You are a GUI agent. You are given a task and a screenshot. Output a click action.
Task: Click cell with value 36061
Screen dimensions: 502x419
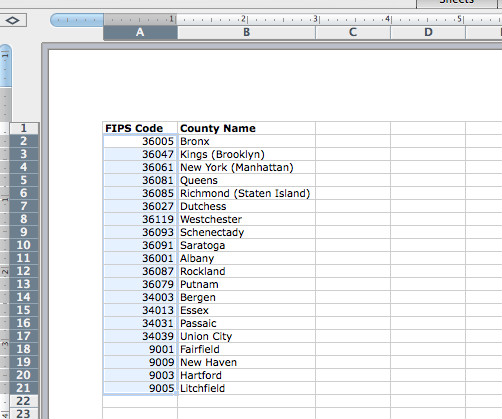pyautogui.click(x=140, y=167)
